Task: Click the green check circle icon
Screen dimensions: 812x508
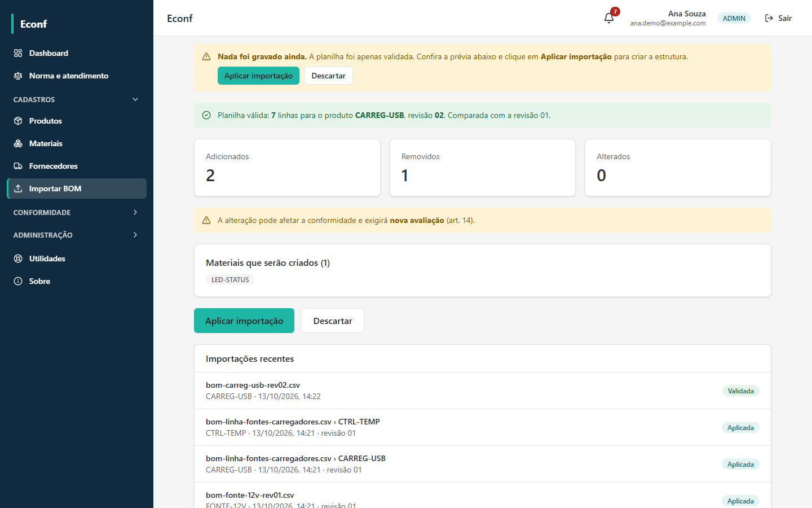Action: tap(206, 115)
